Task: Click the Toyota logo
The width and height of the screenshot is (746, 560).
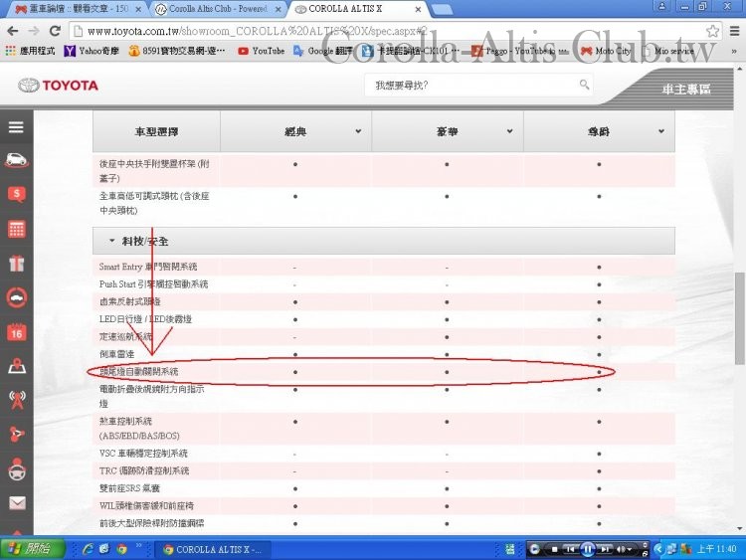Action: point(58,86)
